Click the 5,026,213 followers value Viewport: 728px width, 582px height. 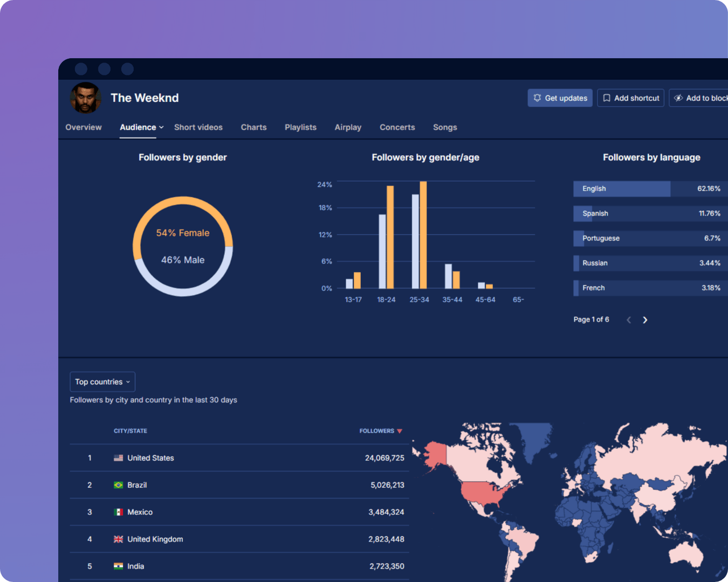[387, 485]
